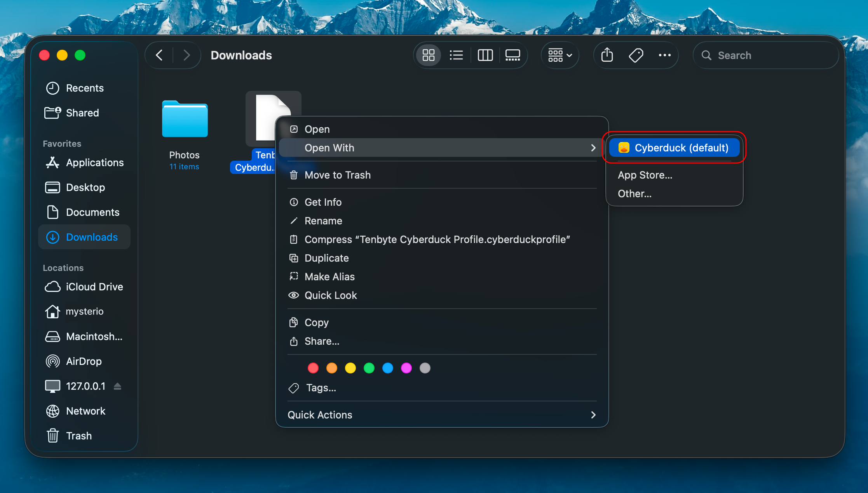This screenshot has width=868, height=493.
Task: Open the ellipsis more actions menu
Action: (x=664, y=55)
